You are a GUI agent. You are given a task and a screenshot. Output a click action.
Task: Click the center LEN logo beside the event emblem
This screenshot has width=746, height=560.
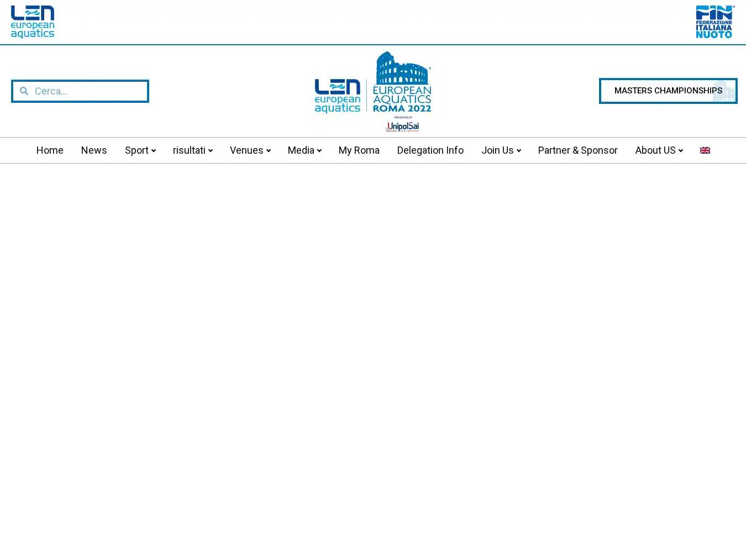coord(338,95)
